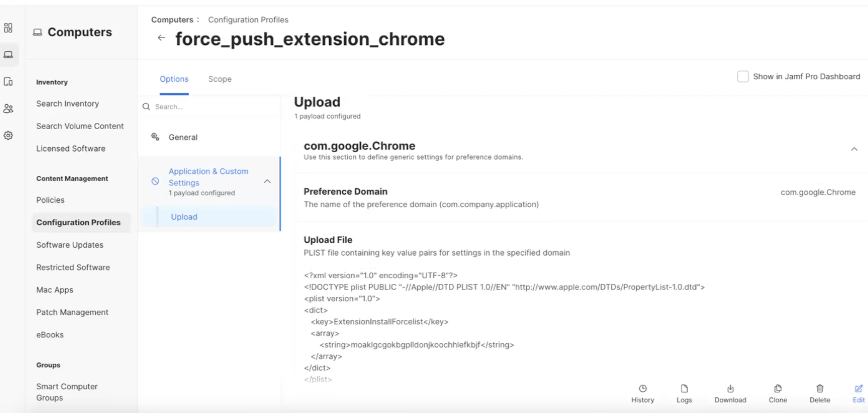Edit the configuration profile
The image size is (868, 413).
(859, 394)
